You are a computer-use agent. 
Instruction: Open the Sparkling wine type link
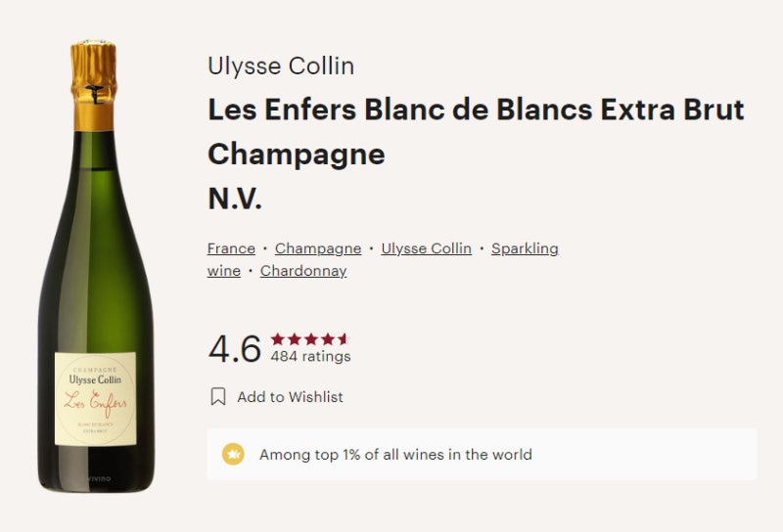click(525, 248)
